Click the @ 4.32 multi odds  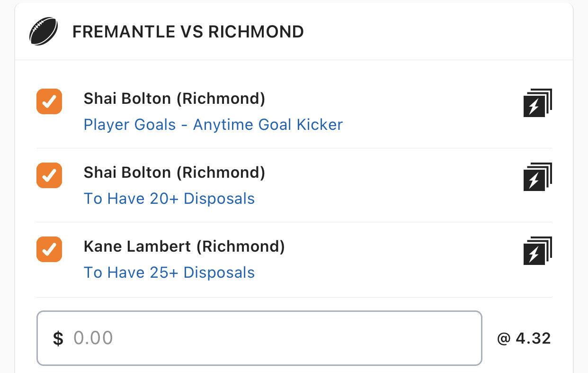[524, 338]
